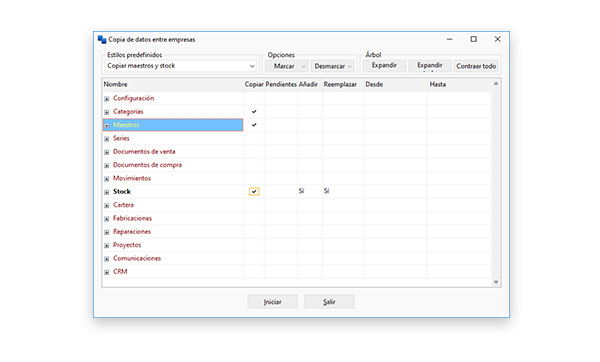Select the Reparaciones row label
The width and height of the screenshot is (600, 362).
click(x=132, y=232)
